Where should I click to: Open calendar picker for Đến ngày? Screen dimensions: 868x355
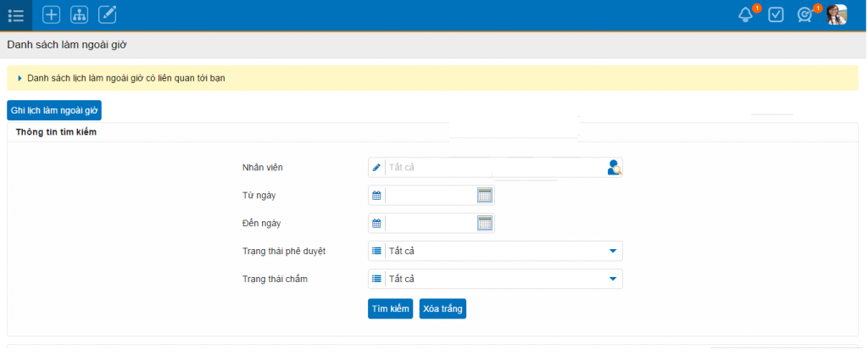point(485,224)
